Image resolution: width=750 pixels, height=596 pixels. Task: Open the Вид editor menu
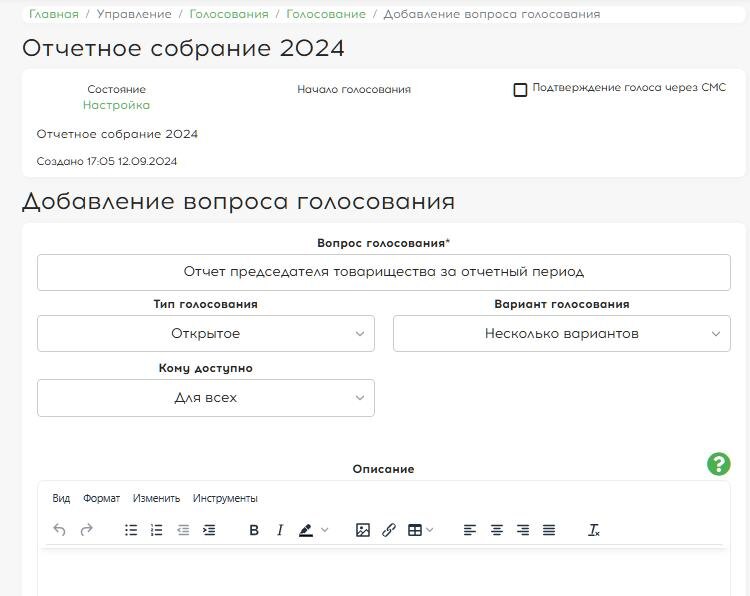(61, 498)
